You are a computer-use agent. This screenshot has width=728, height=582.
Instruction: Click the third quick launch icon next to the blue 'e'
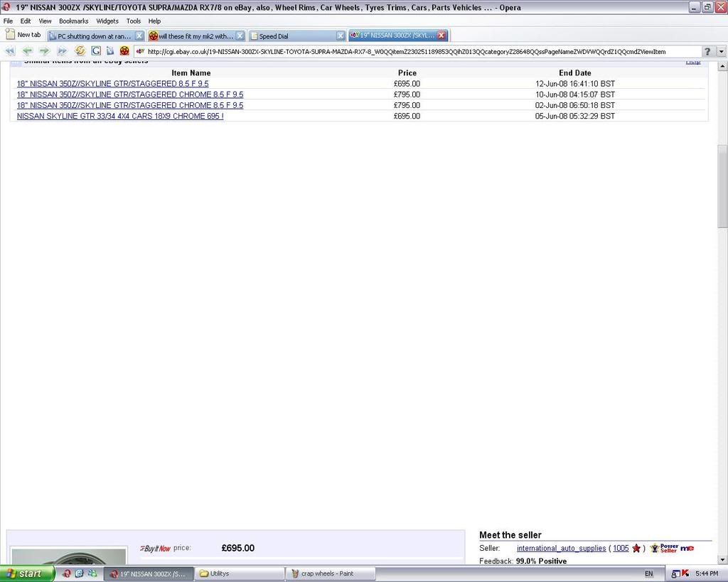(x=92, y=573)
